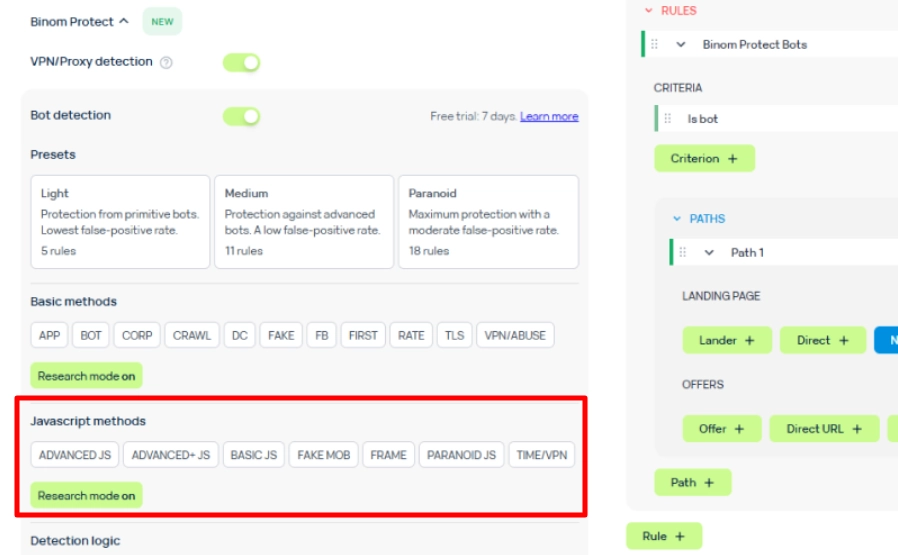Toggle Bot detection switch
This screenshot has width=898, height=555.
pyautogui.click(x=241, y=116)
